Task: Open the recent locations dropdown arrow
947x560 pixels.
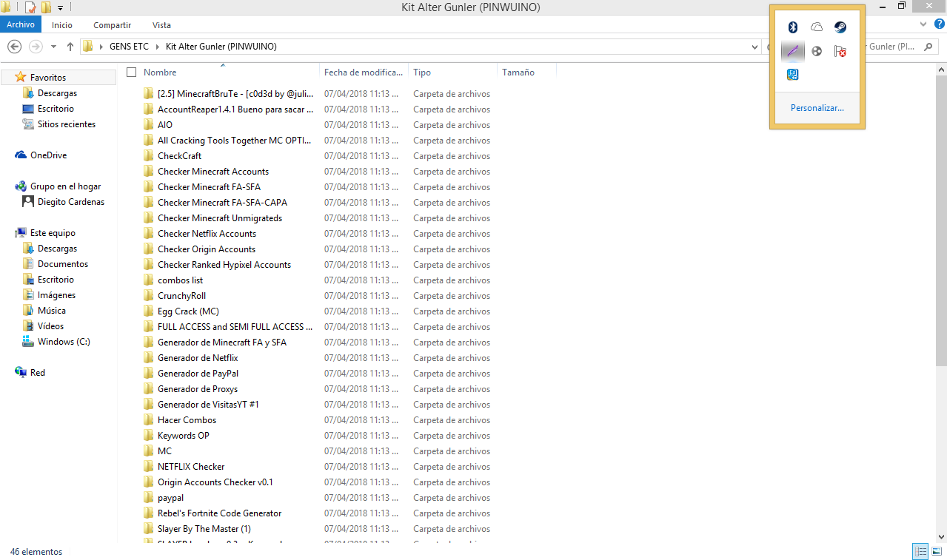Action: pos(53,47)
